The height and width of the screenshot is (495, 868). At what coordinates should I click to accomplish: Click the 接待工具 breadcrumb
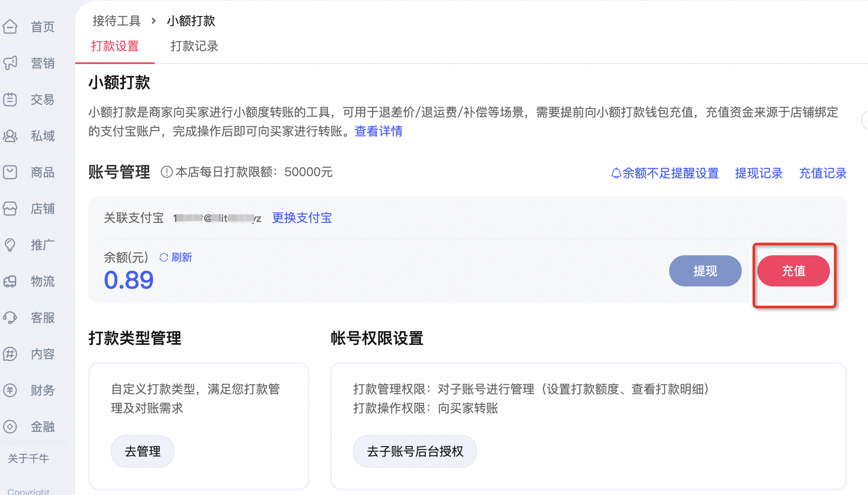coord(117,20)
